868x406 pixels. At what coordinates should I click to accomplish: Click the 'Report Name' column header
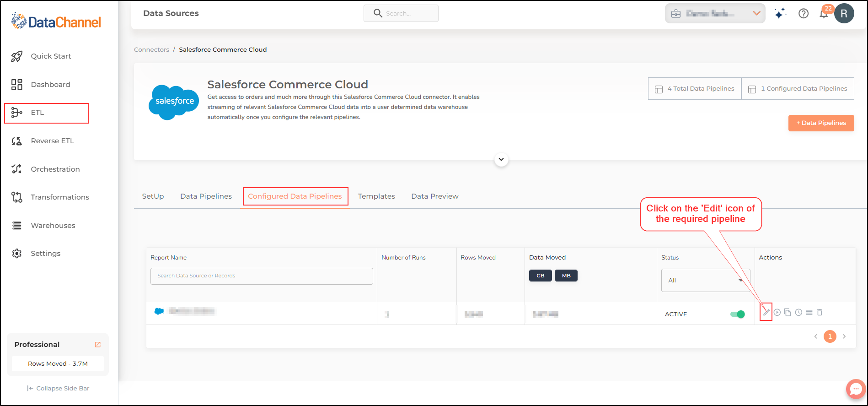pyautogui.click(x=169, y=258)
